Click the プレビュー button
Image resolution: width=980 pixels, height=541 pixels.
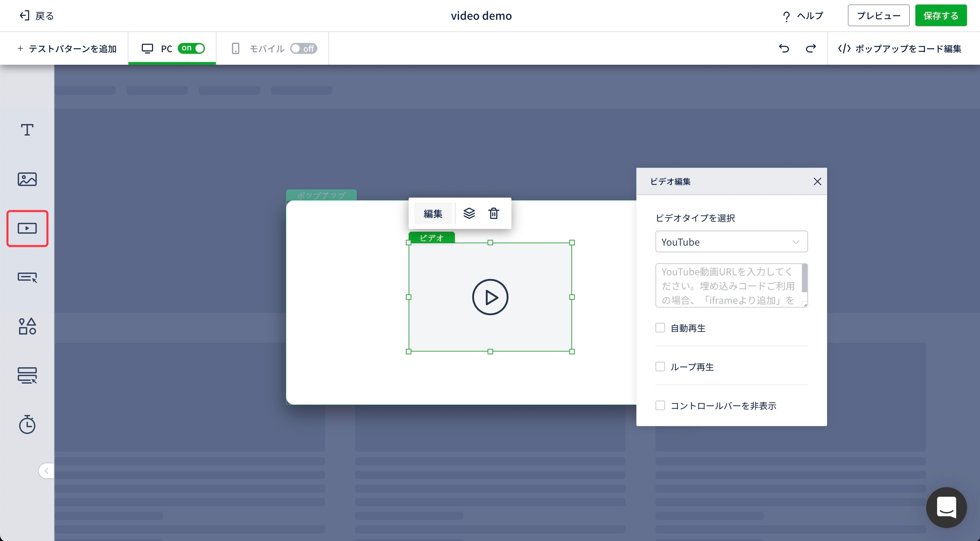(878, 16)
